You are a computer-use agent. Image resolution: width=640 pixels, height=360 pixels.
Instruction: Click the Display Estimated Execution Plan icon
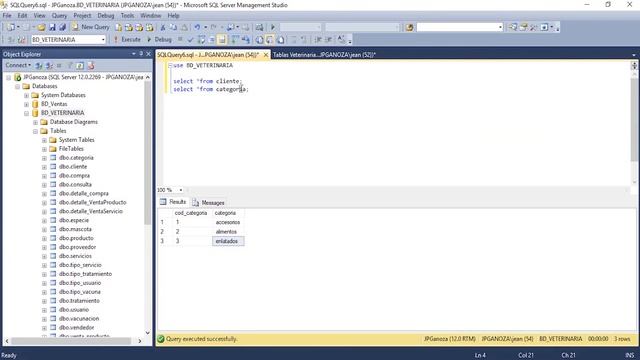(201, 40)
